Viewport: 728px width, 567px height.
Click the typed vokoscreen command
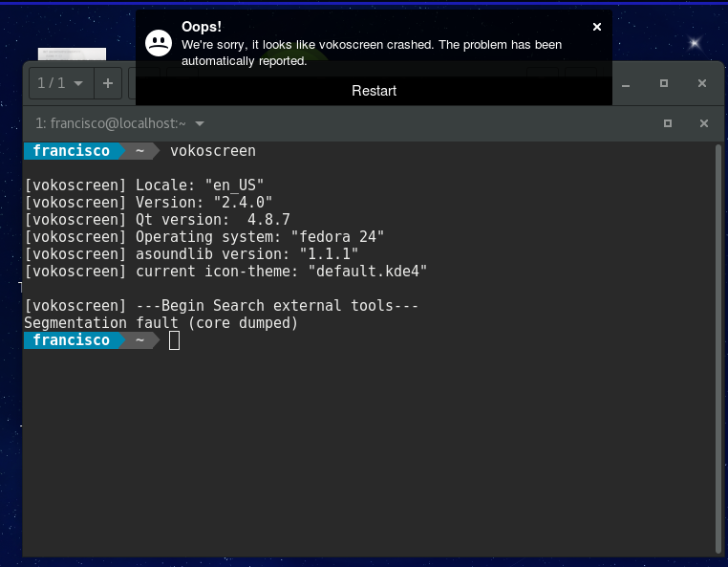pos(213,151)
